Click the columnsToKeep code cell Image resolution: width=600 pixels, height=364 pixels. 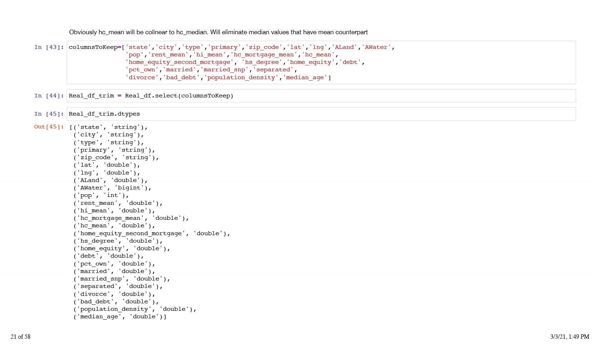(321, 62)
